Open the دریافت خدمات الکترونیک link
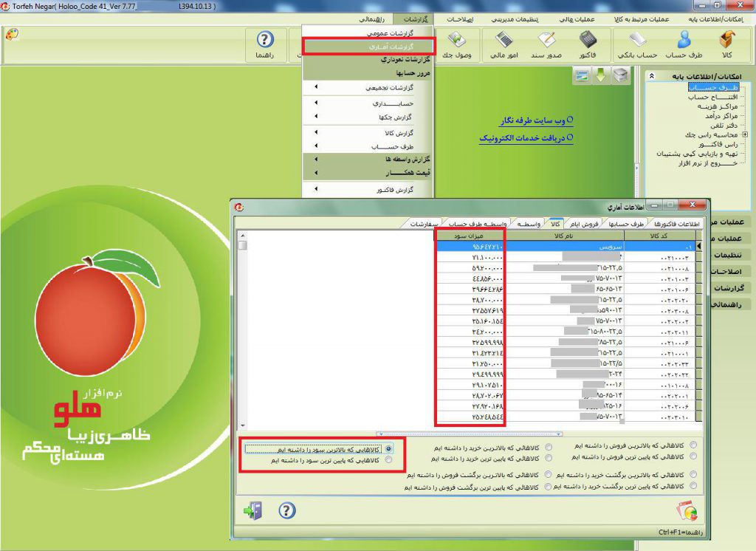The image size is (756, 551). tap(526, 138)
